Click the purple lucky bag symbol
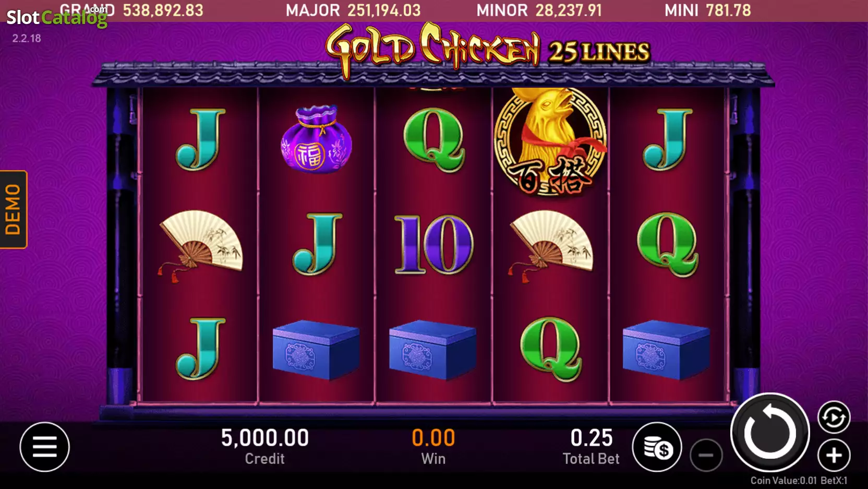868x489 pixels. (316, 139)
